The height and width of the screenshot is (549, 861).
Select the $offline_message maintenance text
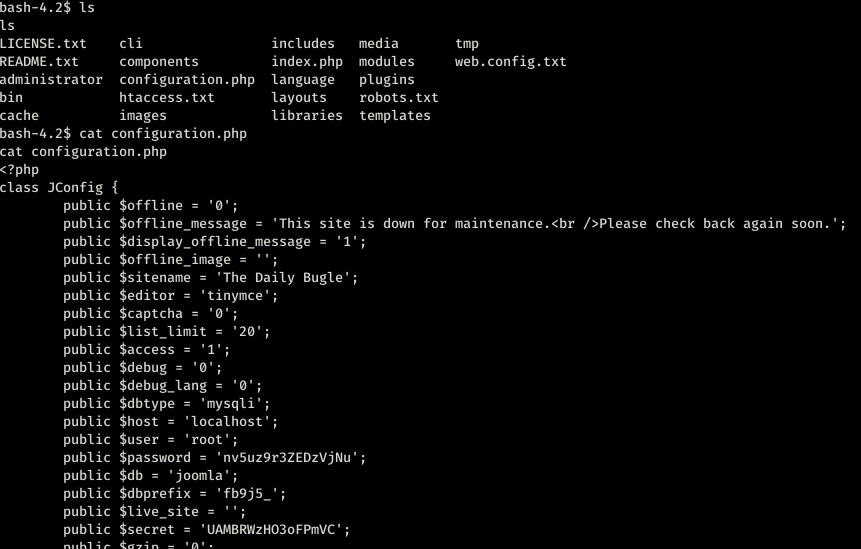[x=558, y=223]
